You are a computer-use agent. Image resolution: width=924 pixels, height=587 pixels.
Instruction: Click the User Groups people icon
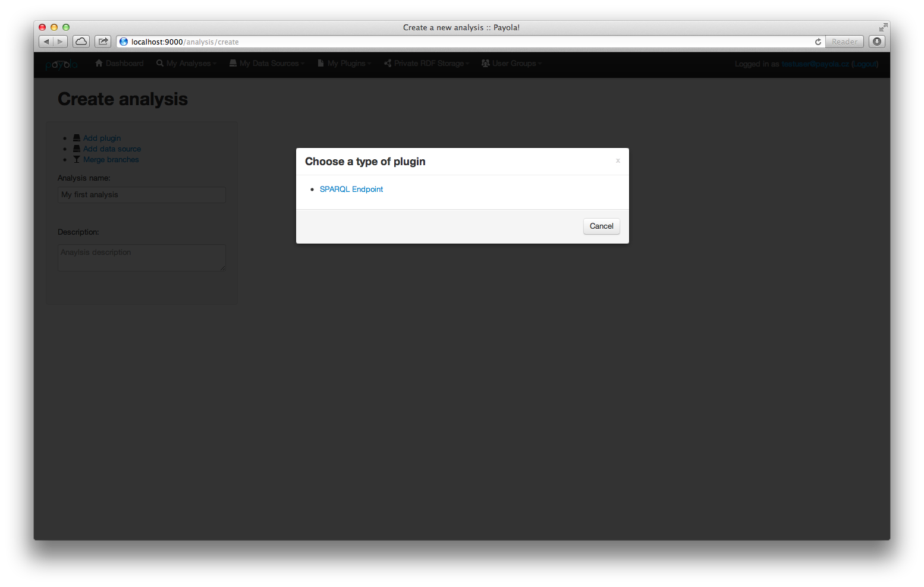coord(486,63)
